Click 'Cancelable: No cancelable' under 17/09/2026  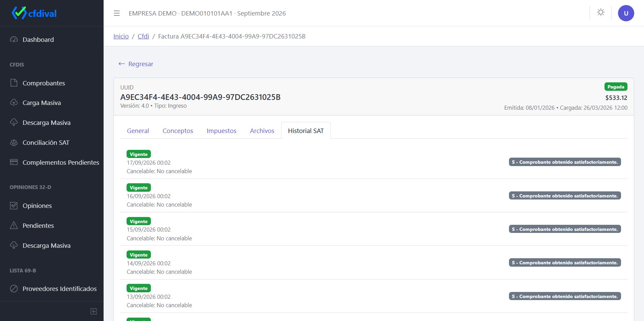pos(159,171)
